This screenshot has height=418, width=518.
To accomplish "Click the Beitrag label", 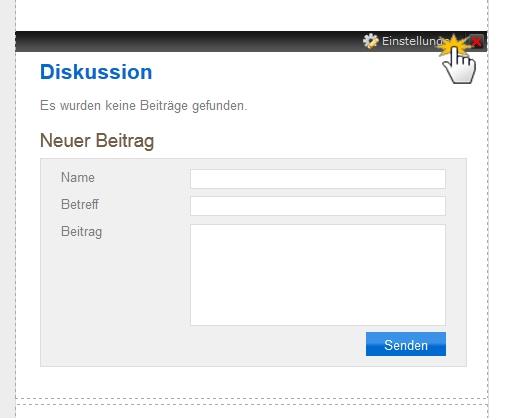I will tap(81, 232).
